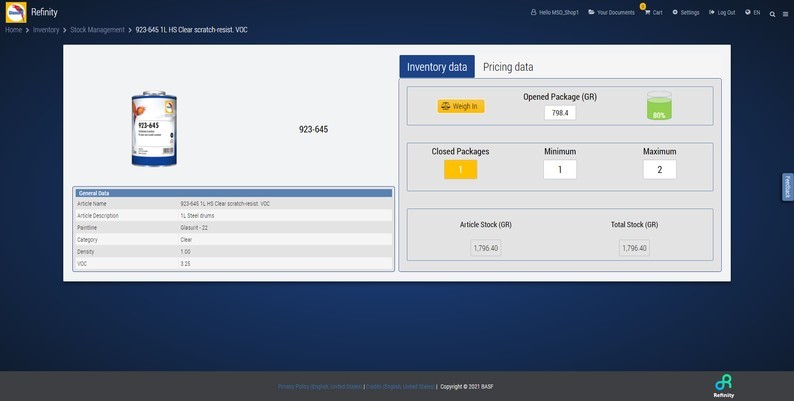Select the Density value 1.00
The width and height of the screenshot is (794, 401).
click(x=185, y=252)
